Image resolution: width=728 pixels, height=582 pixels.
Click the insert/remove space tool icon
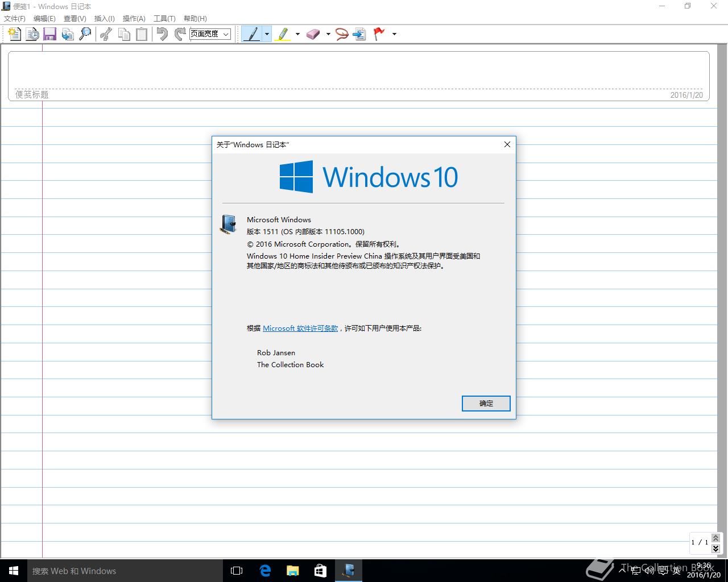(x=359, y=34)
